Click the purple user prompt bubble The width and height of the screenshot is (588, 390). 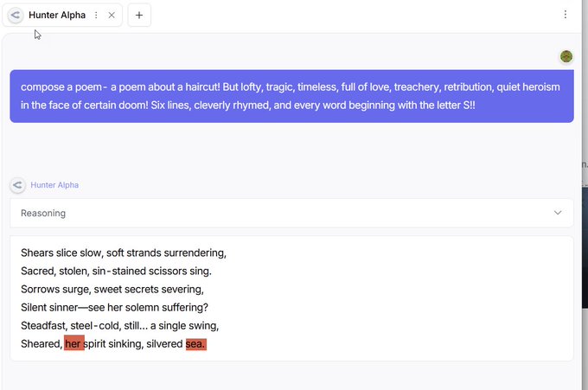point(291,96)
